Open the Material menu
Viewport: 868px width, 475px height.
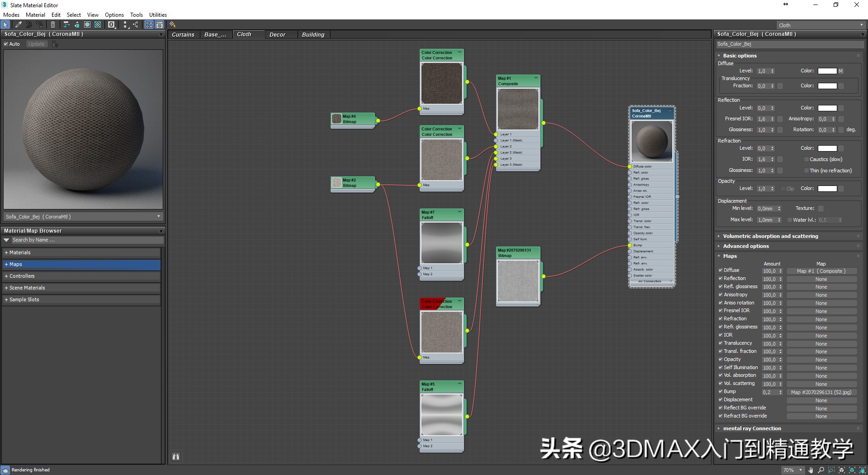[35, 14]
